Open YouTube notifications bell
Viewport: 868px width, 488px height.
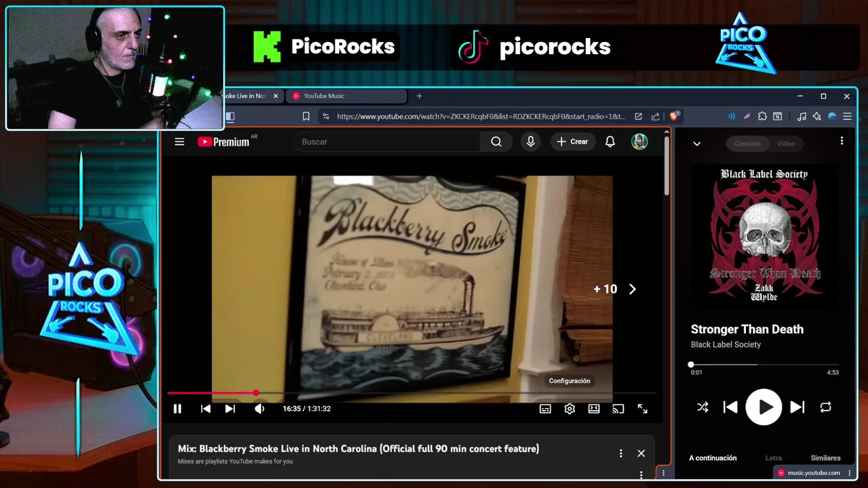(x=610, y=142)
